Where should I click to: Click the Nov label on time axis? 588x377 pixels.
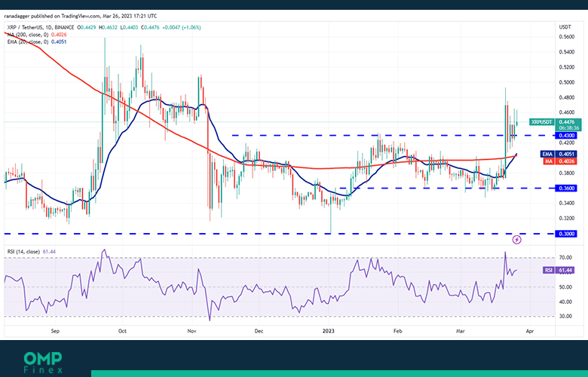pyautogui.click(x=191, y=331)
